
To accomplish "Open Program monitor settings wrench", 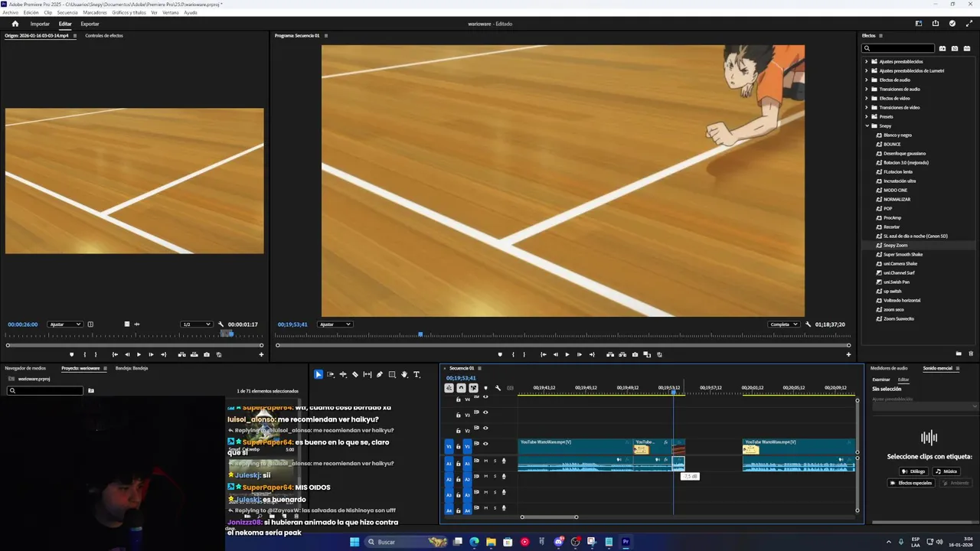I will (808, 324).
